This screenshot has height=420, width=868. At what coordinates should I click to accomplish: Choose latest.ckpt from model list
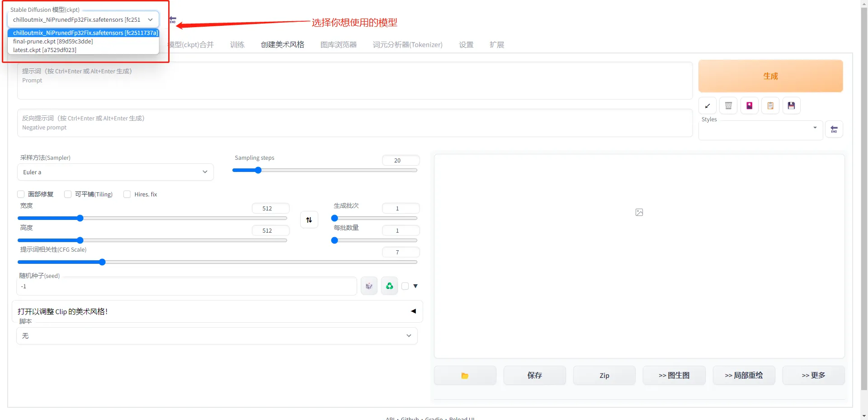[x=83, y=50]
